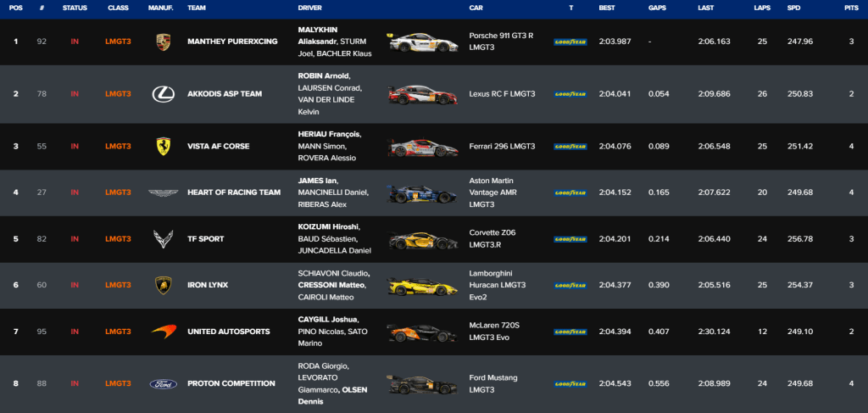868x413 pixels.
Task: Click the McLaren swoosh logo
Action: click(x=164, y=331)
